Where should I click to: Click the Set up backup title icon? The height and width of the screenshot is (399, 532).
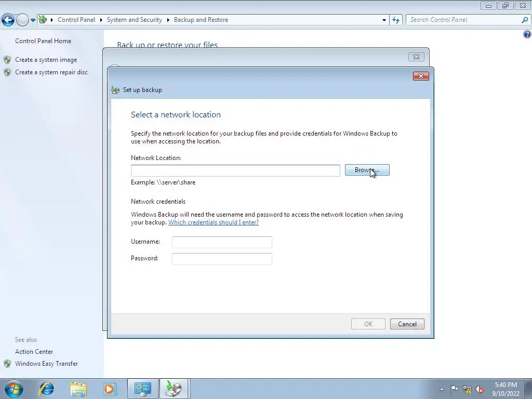[x=115, y=90]
